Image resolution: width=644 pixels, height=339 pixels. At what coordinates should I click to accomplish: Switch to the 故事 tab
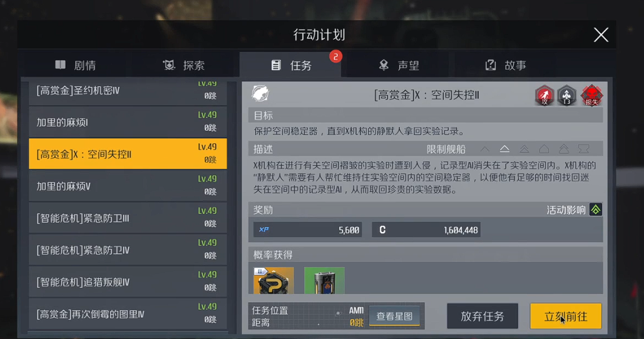point(506,65)
